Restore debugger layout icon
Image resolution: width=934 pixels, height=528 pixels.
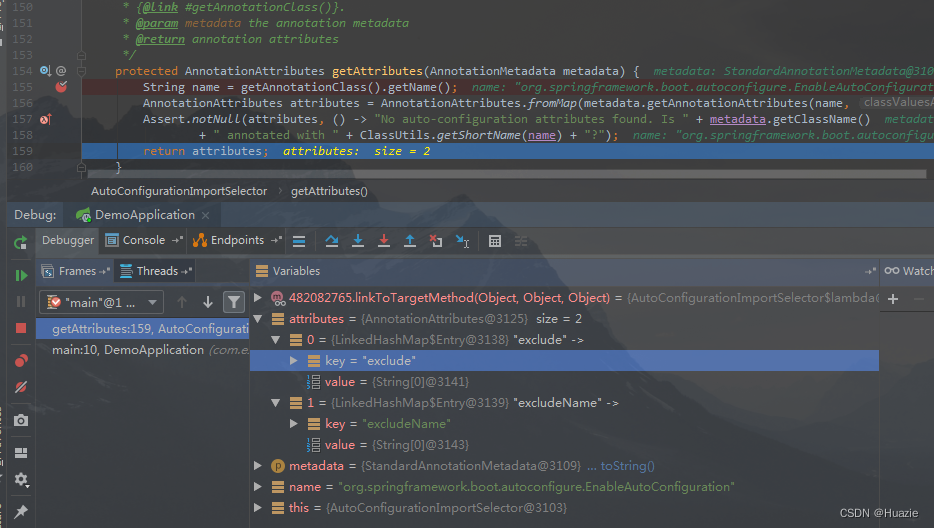click(21, 453)
